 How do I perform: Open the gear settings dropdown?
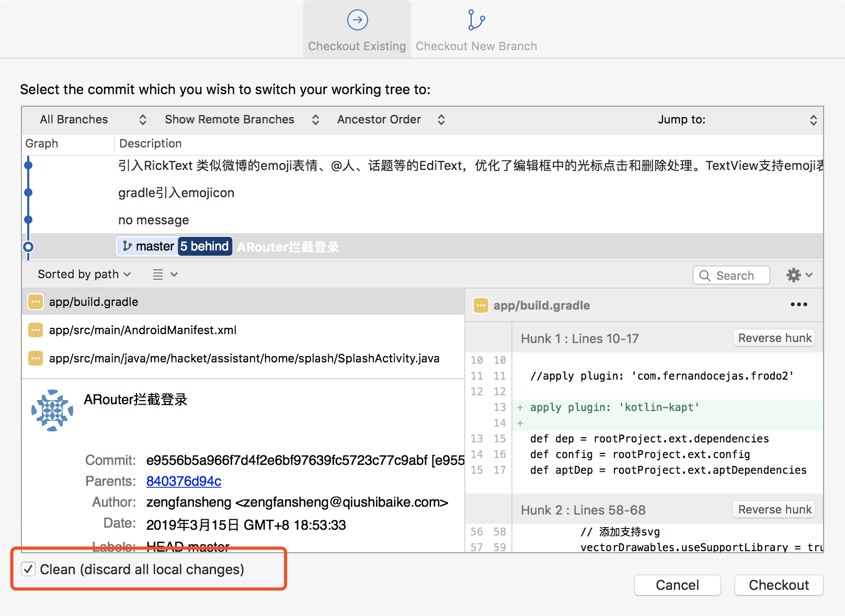tap(799, 275)
